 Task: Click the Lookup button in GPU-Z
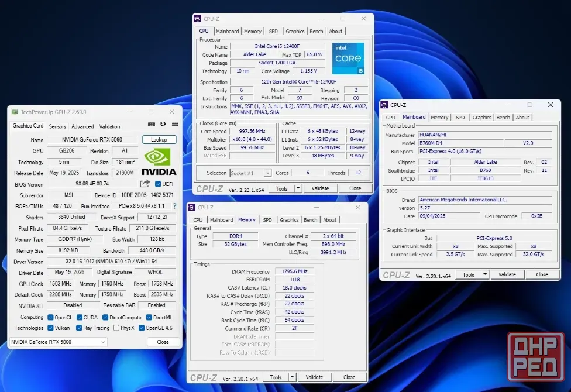tap(159, 139)
